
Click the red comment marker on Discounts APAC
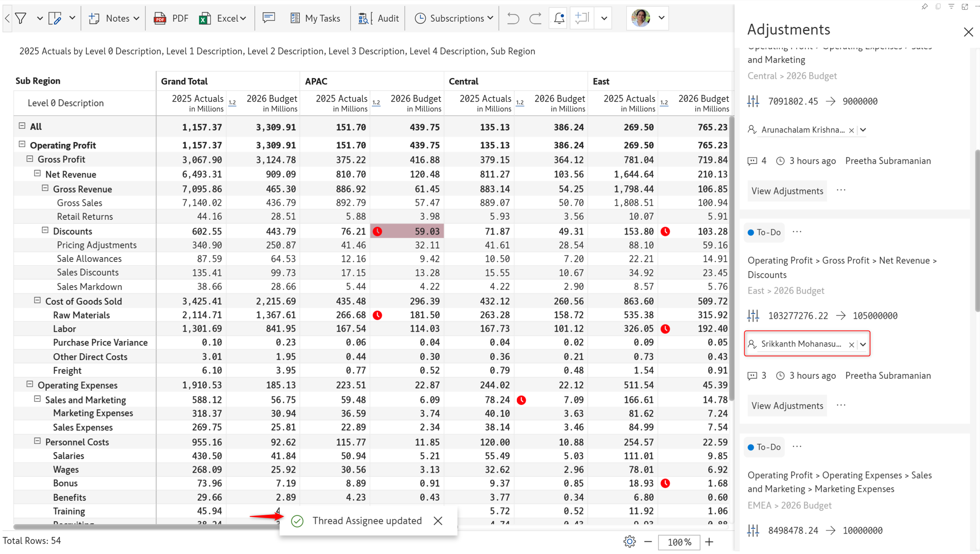click(x=377, y=231)
